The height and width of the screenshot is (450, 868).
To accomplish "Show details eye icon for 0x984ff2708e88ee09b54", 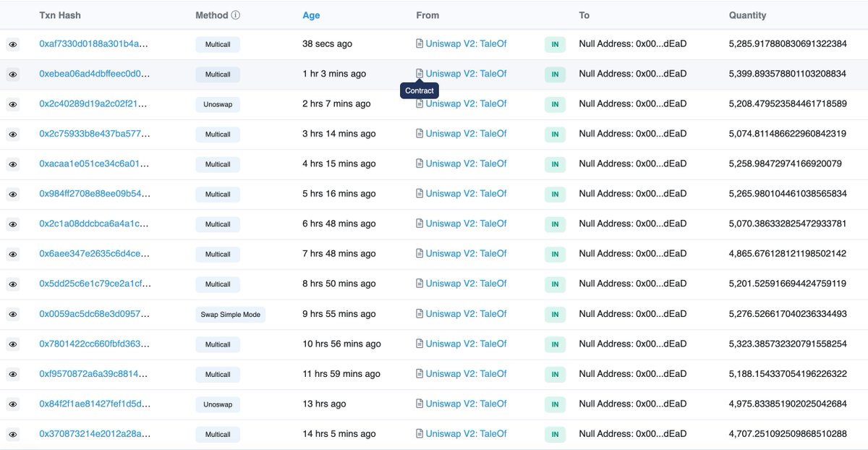I will pyautogui.click(x=13, y=195).
